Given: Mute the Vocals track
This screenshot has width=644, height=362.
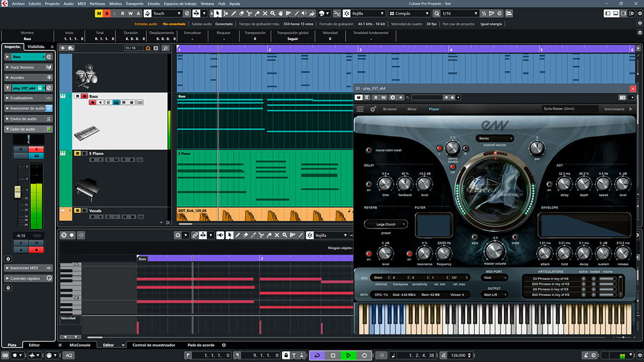Looking at the screenshot, I should 77,210.
